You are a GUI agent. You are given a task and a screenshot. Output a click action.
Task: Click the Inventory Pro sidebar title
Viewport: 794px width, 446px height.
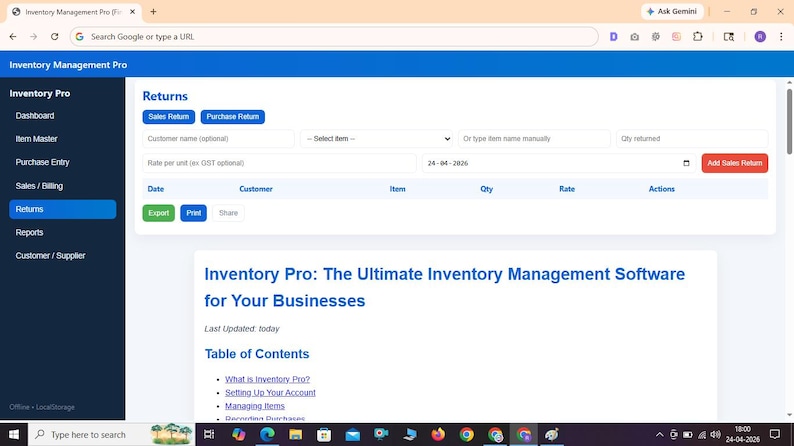pyautogui.click(x=39, y=93)
